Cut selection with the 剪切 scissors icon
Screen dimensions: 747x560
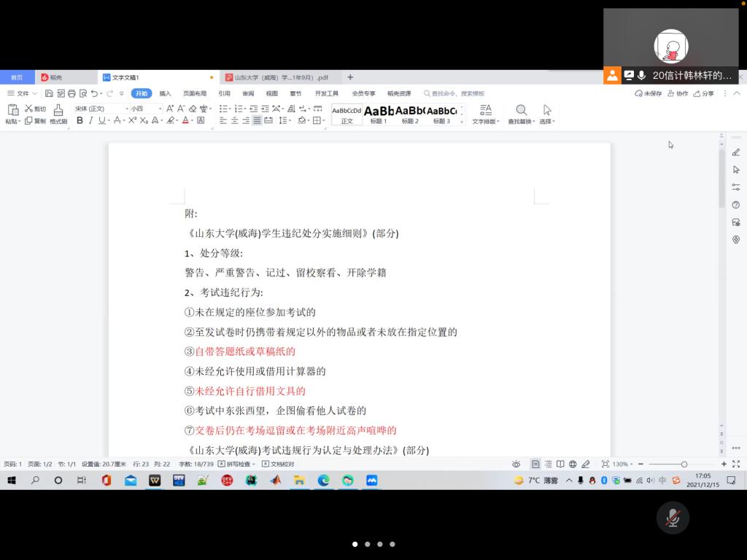[35, 109]
